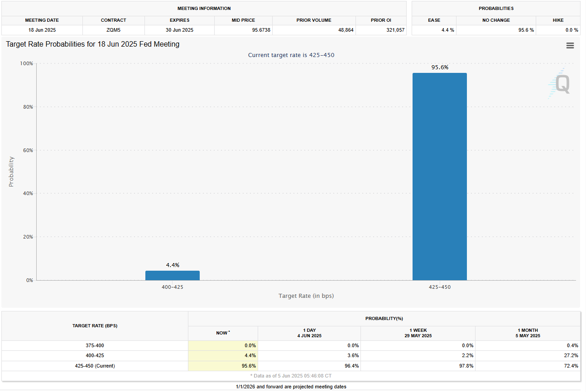This screenshot has height=392, width=586.
Task: Select the 4.4% bar for 400-425
Action: pyautogui.click(x=172, y=275)
